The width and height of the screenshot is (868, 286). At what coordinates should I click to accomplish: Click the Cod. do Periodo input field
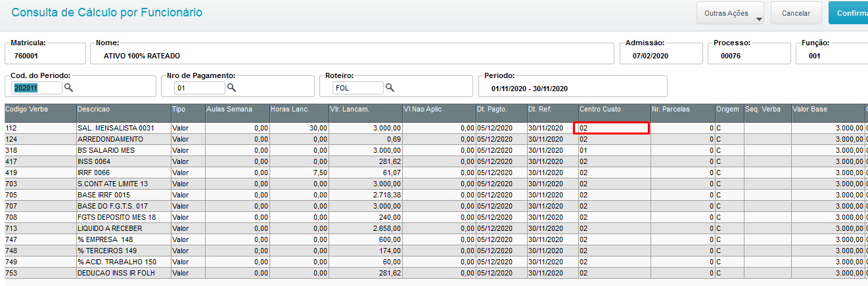37,87
